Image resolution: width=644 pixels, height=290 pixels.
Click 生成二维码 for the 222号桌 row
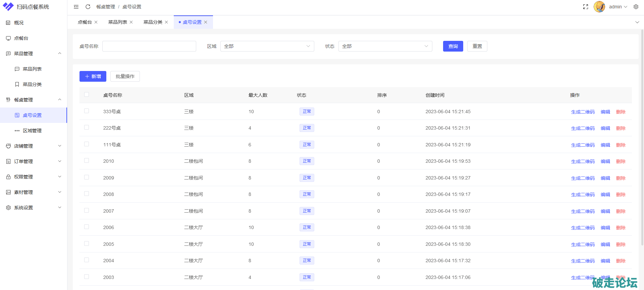583,128
